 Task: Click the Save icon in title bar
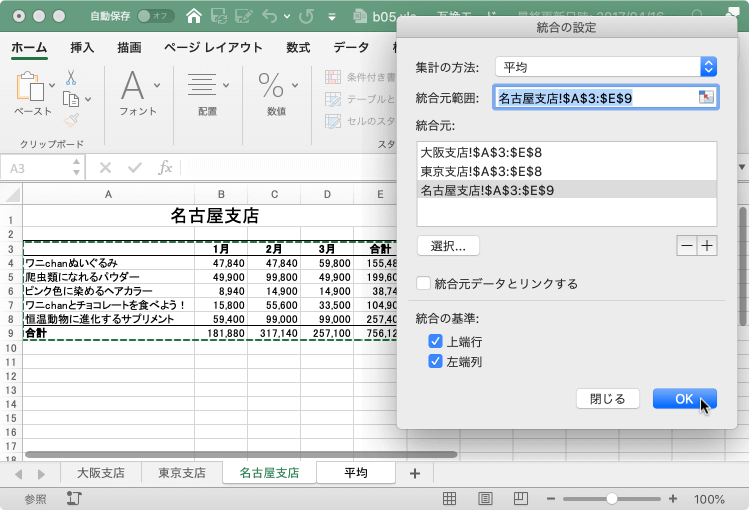219,16
